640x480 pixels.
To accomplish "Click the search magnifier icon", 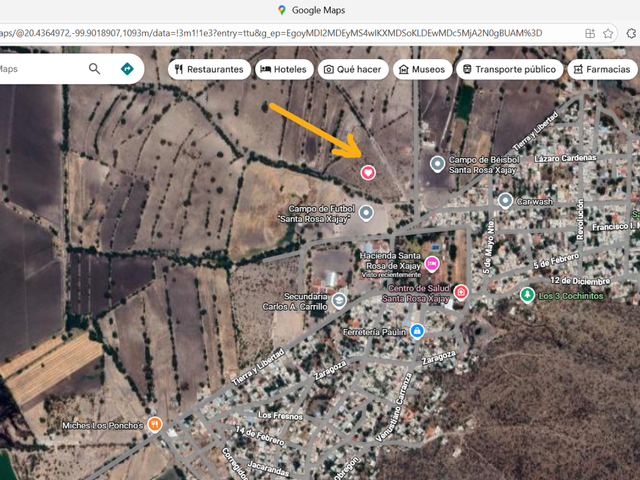I will [x=94, y=69].
